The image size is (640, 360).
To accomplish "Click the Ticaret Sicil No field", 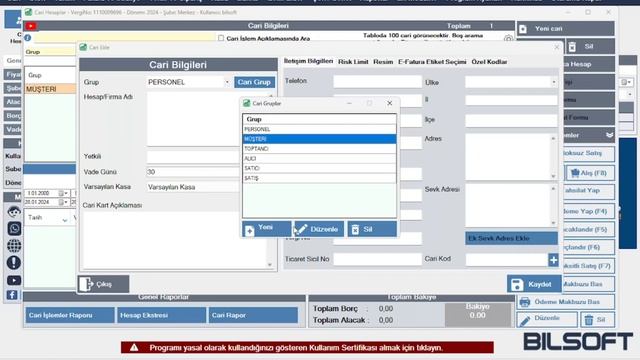I will (377, 259).
